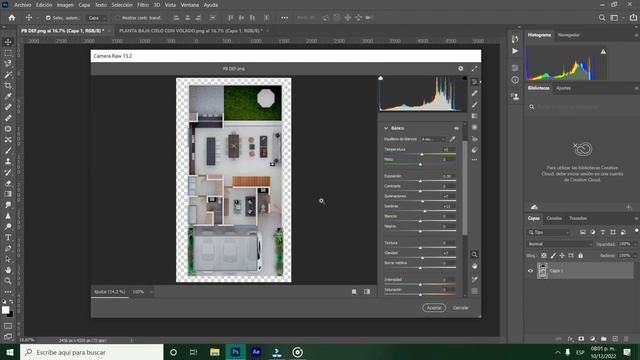Create new group folder icon

coord(603,339)
